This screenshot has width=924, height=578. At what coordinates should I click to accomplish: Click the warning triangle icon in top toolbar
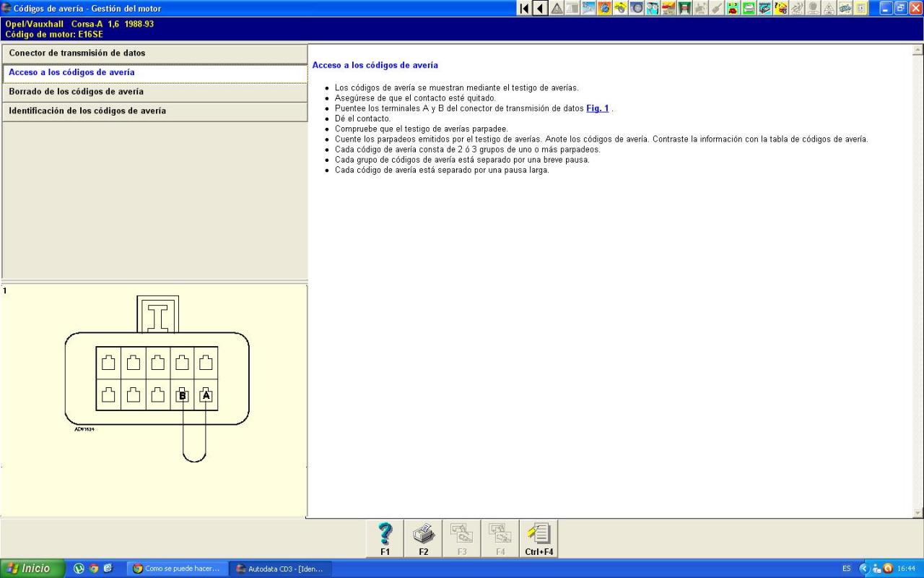[x=557, y=8]
